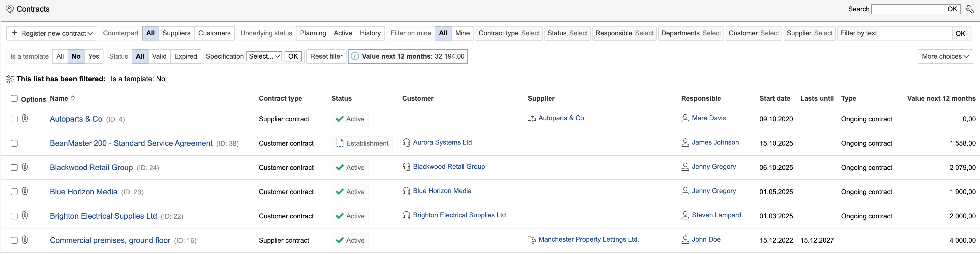Click the supplier icon beside Manchester Property Lettings Ltd.
The width and height of the screenshot is (980, 254).
(532, 240)
